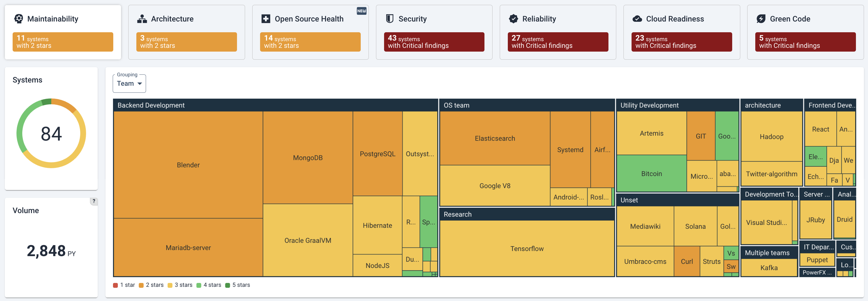Click the Maintainability gear icon
This screenshot has height=301, width=868.
pos(19,19)
